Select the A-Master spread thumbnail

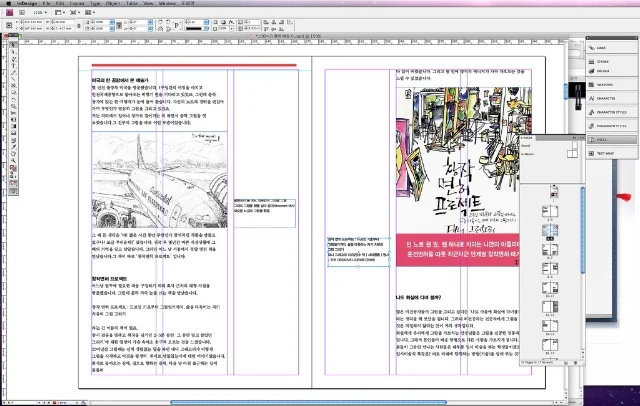coord(572,154)
